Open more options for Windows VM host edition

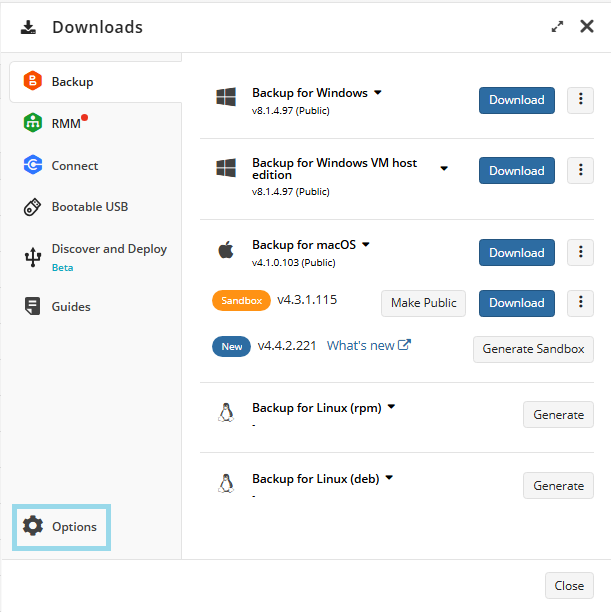click(x=580, y=171)
